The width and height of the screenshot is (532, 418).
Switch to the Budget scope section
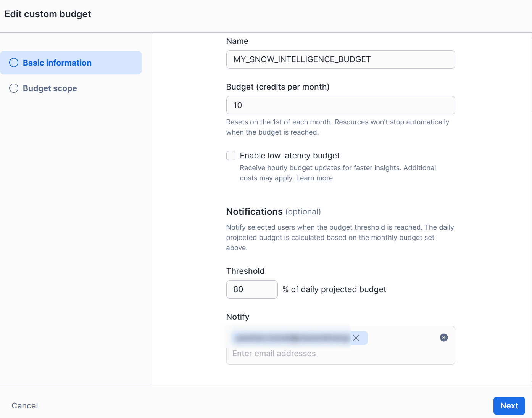point(50,88)
